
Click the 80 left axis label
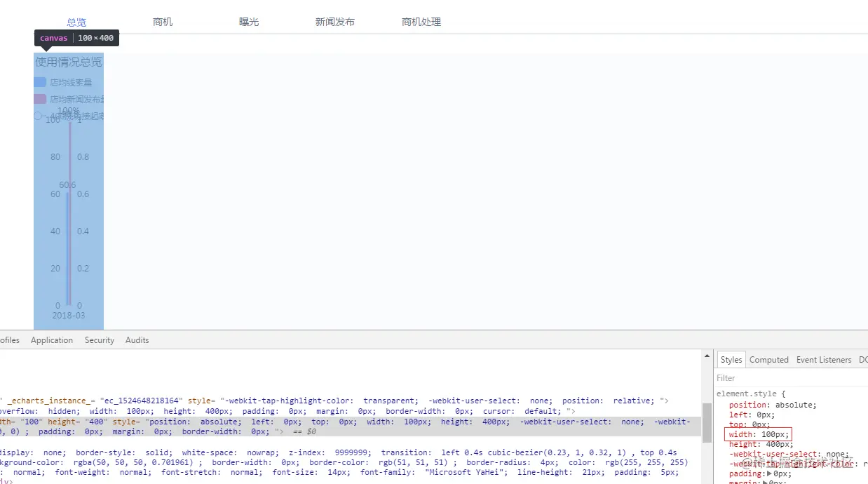pos(55,157)
